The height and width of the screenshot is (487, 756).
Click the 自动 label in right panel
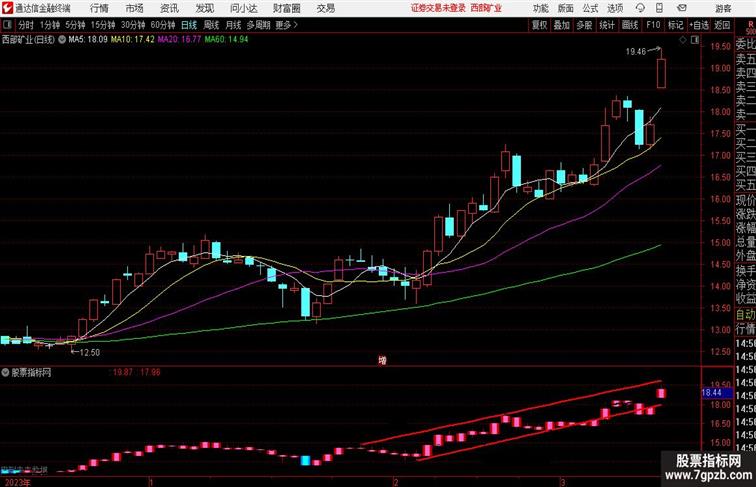click(x=745, y=315)
